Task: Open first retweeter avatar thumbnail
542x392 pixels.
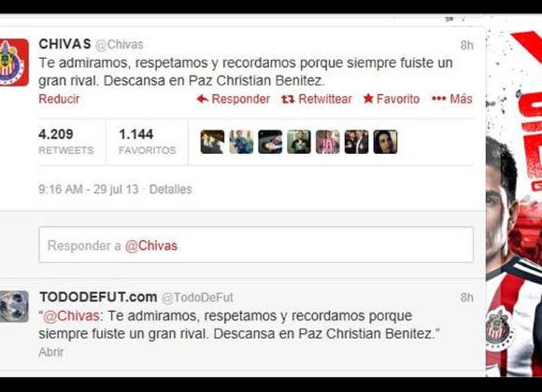Action: click(x=212, y=142)
